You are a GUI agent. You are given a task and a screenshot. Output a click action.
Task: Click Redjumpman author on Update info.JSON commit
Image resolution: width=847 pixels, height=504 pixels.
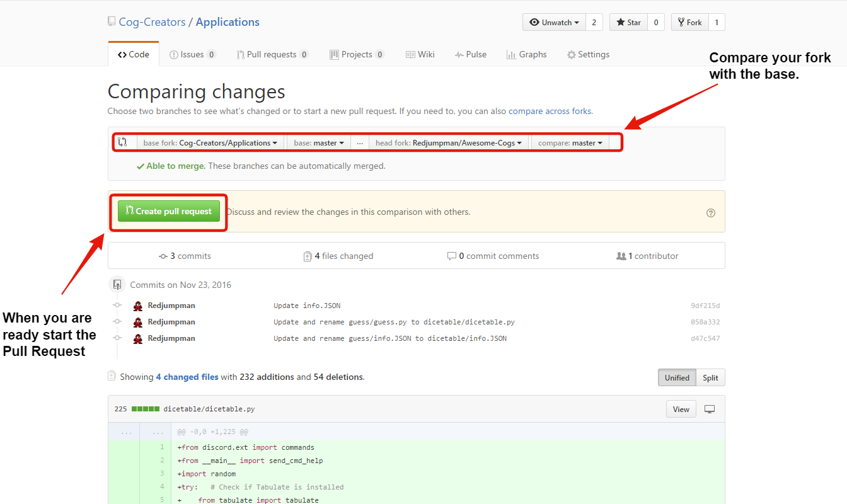(171, 306)
